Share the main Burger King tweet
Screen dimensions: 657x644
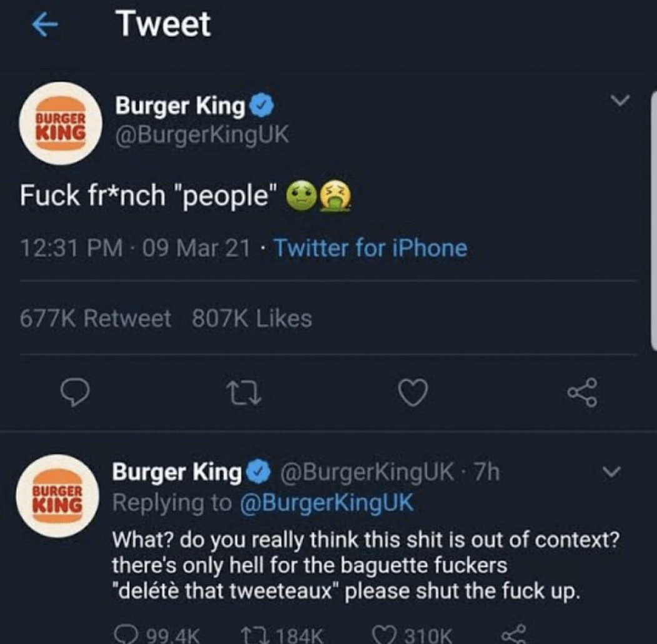[582, 393]
